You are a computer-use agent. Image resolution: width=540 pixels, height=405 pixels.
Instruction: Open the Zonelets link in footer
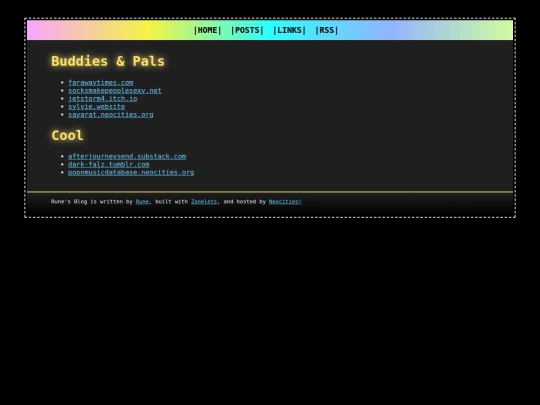coord(204,202)
